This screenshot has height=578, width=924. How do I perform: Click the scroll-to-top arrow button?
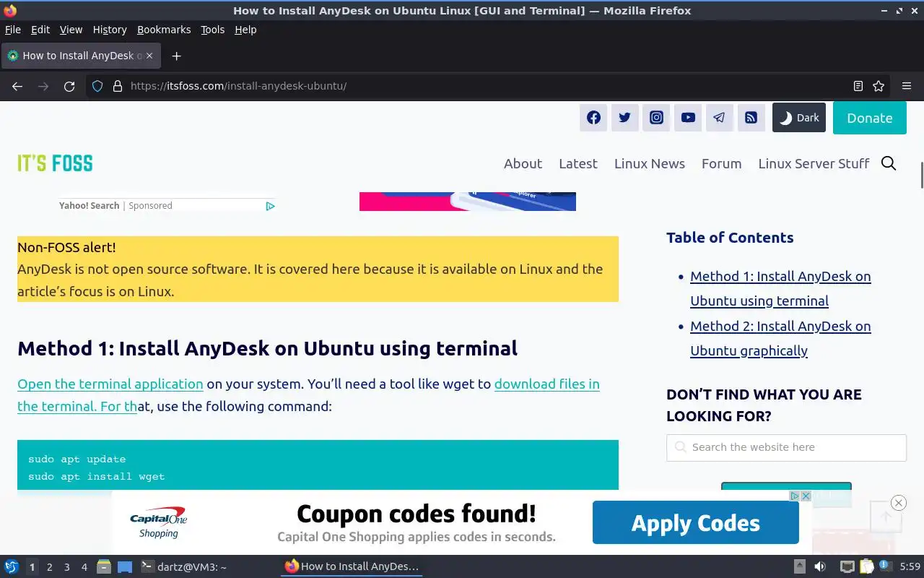[886, 516]
